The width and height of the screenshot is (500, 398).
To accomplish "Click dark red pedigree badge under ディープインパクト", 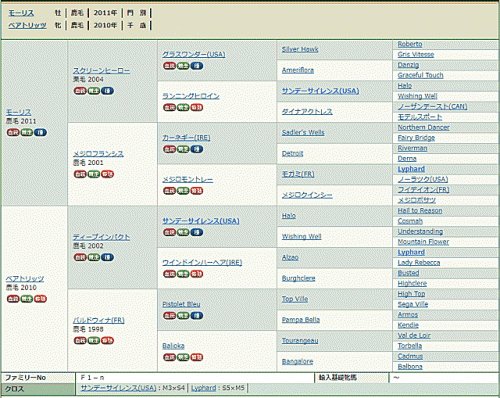I will [x=80, y=257].
